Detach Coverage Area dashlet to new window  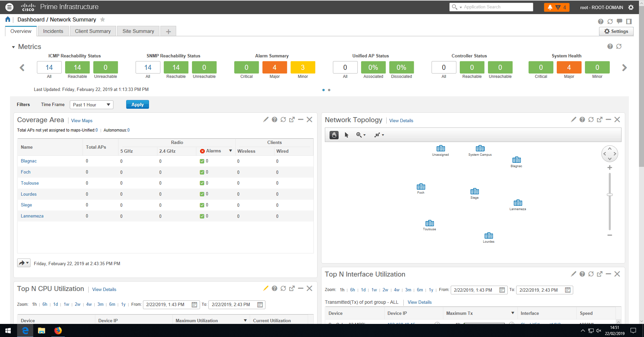point(292,119)
